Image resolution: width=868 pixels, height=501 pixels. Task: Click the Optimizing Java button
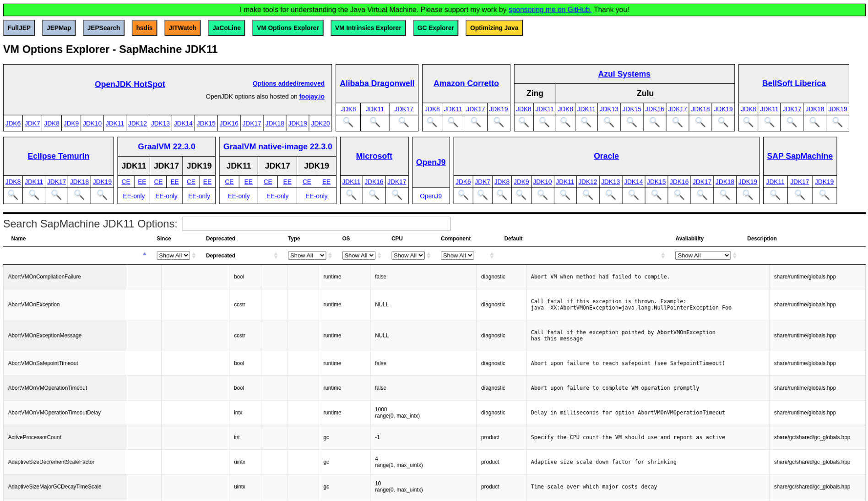tap(494, 28)
